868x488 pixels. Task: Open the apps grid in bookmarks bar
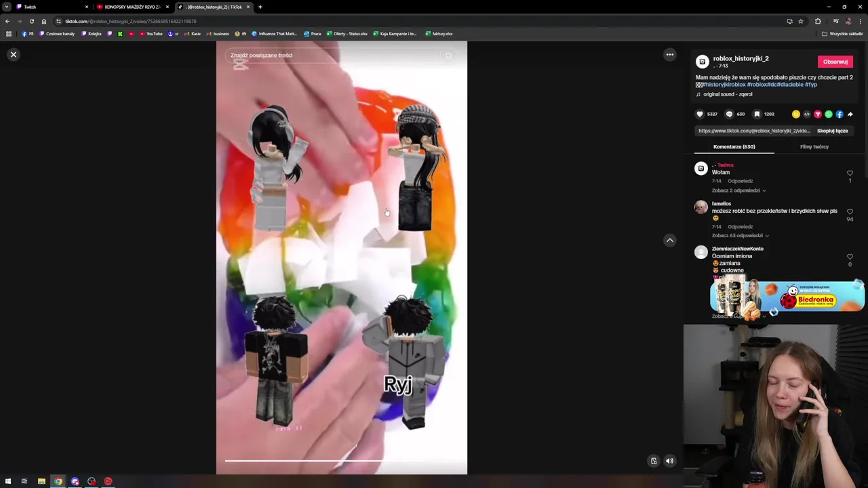(x=8, y=34)
